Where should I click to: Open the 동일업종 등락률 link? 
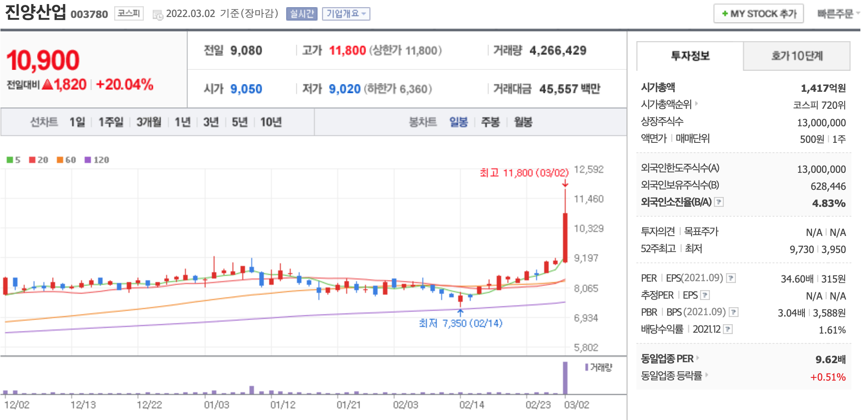(x=671, y=375)
